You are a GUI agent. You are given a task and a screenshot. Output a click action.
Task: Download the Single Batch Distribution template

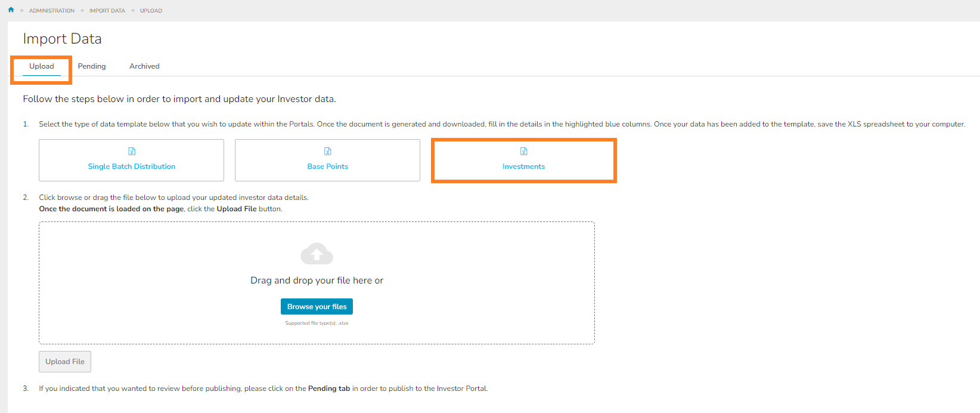coord(131,160)
